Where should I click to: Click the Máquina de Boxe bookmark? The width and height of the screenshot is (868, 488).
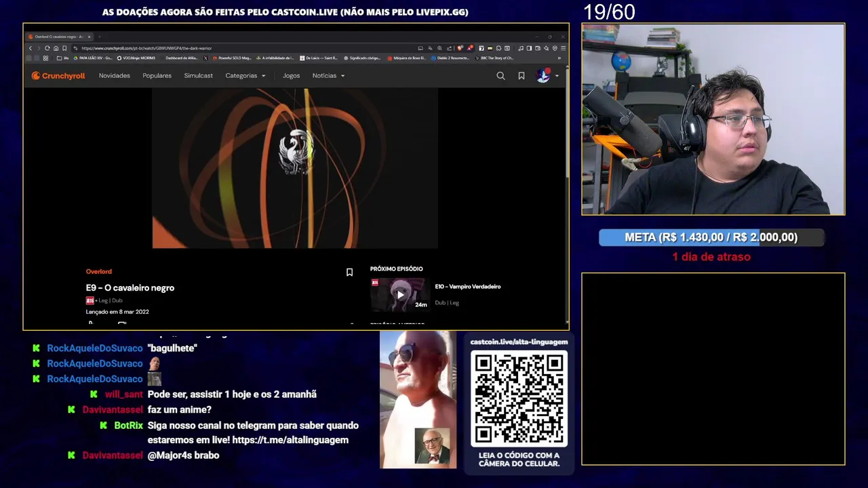coord(407,58)
